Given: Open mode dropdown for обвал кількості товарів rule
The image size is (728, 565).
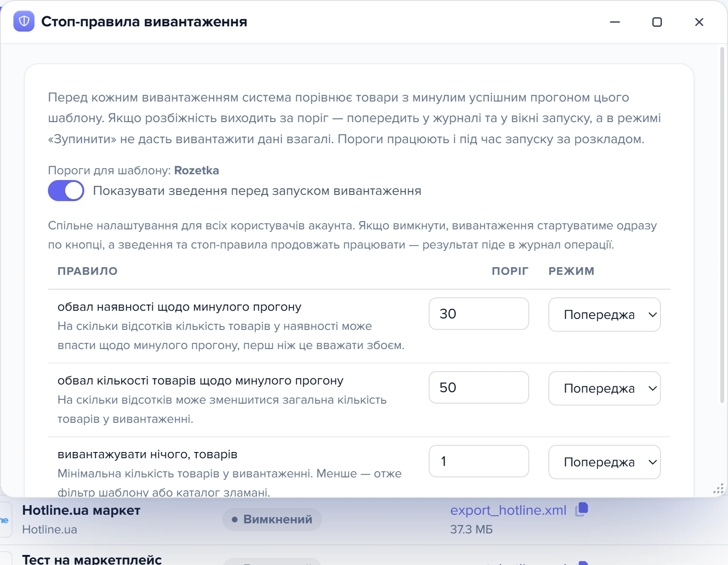Looking at the screenshot, I should [x=604, y=388].
